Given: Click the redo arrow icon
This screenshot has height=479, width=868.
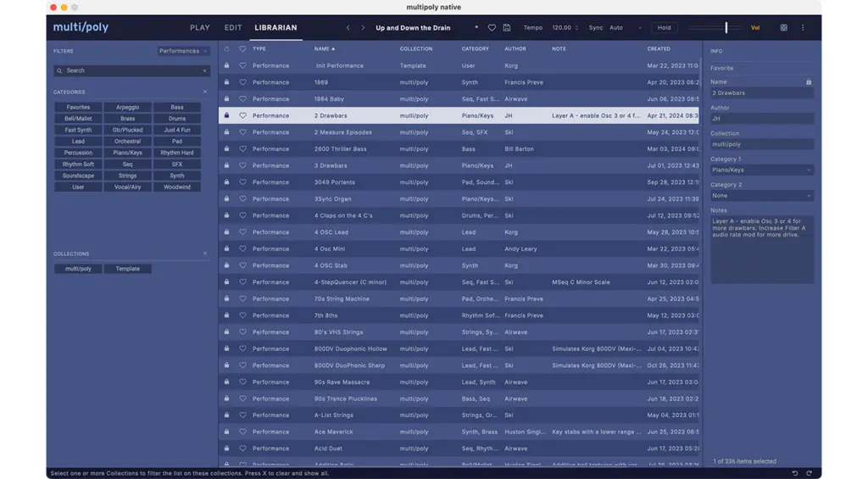Looking at the screenshot, I should 809,473.
